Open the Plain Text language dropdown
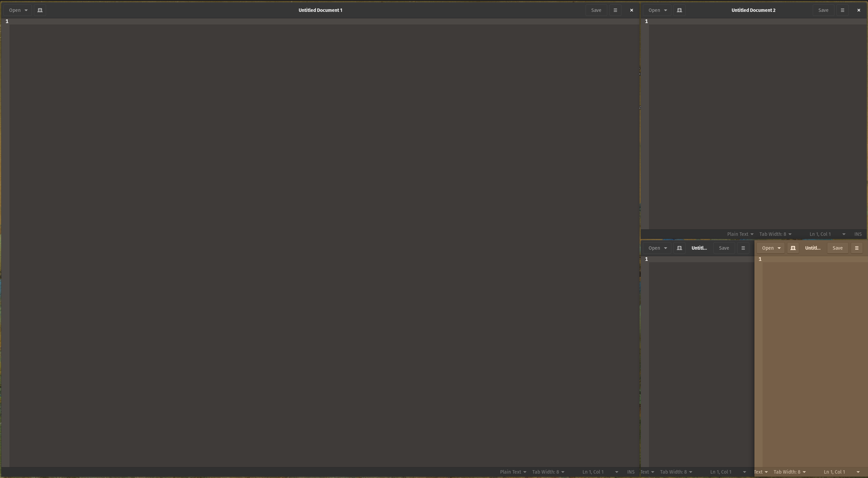 coord(513,472)
